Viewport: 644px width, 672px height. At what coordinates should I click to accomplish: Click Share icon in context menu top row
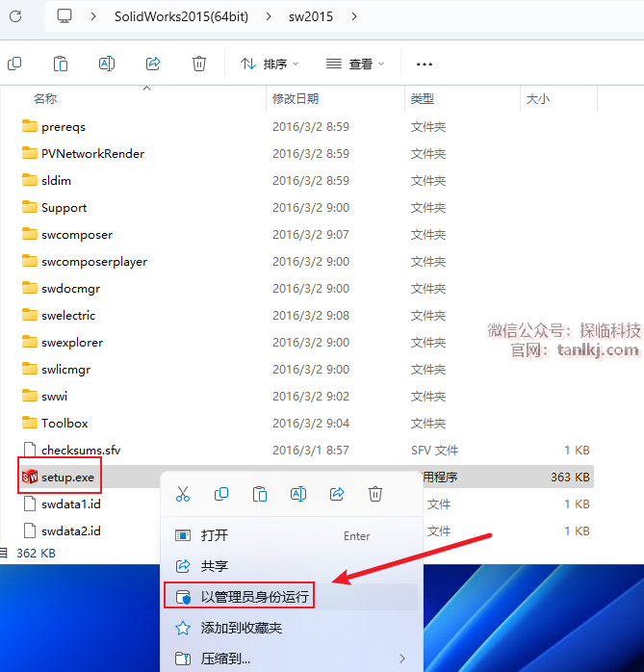(337, 494)
